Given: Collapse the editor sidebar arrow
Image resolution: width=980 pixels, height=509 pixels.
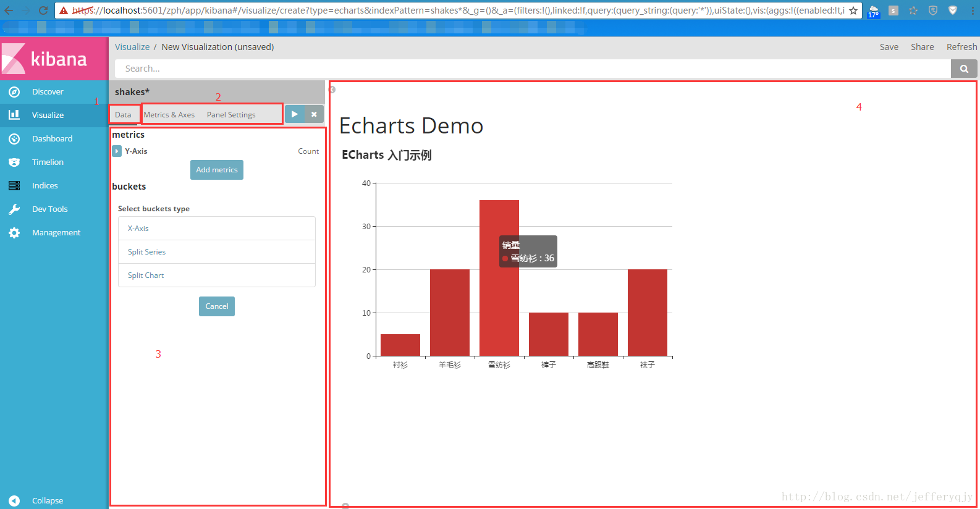Looking at the screenshot, I should pos(332,90).
